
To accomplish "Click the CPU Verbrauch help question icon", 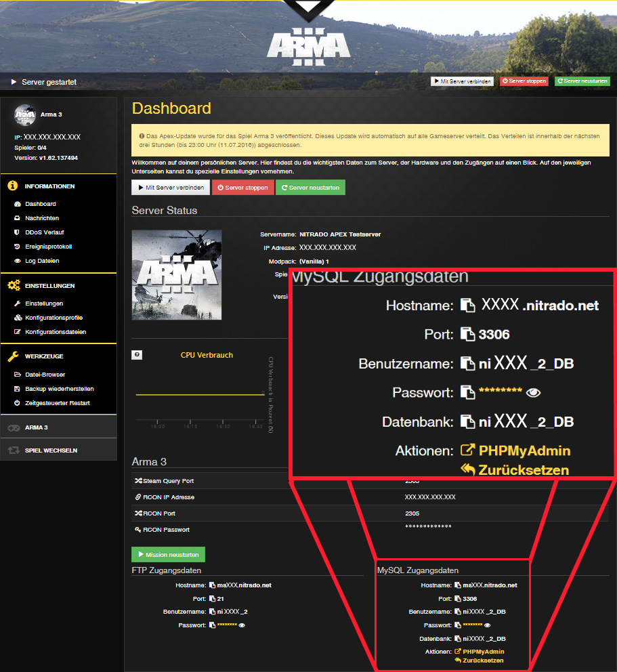I will click(137, 355).
